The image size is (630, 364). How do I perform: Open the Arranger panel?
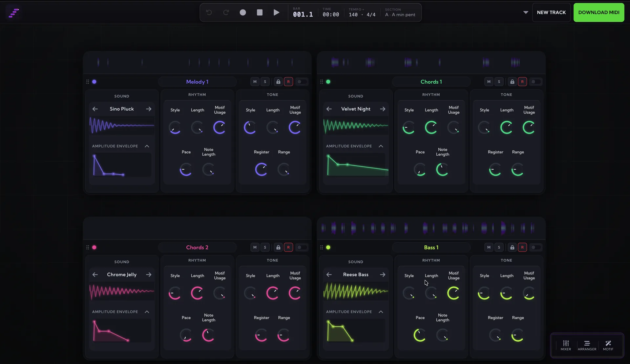[587, 346]
